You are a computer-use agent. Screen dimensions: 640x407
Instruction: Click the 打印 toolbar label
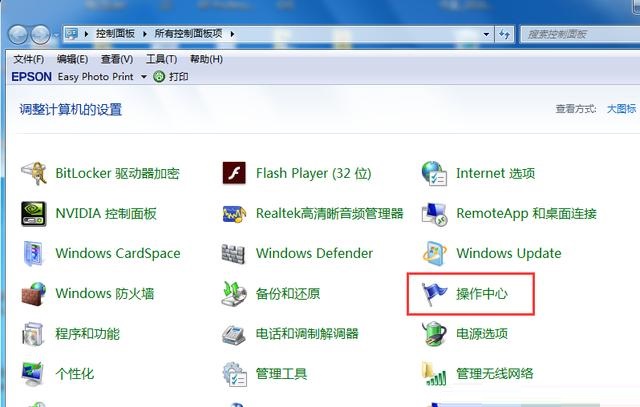179,76
